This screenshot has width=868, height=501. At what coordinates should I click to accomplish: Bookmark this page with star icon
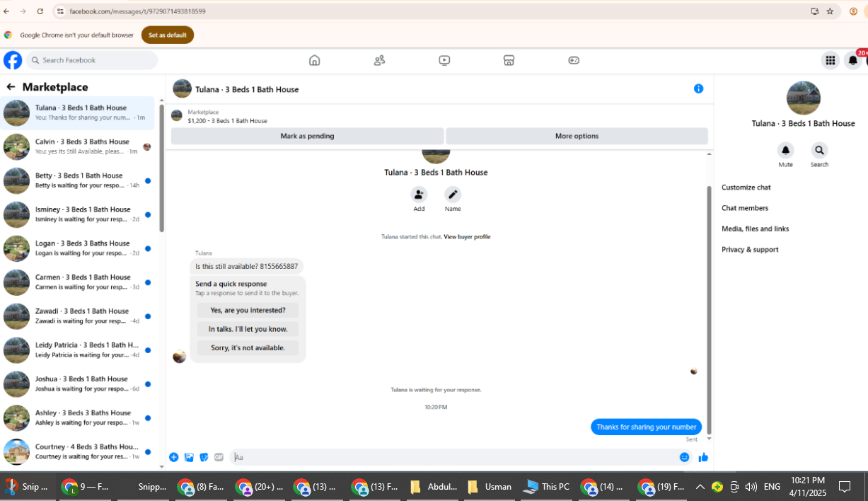coord(830,11)
